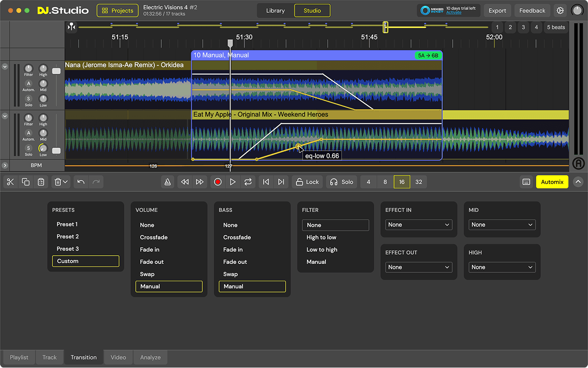Click the Nana track volume fader
The height and width of the screenshot is (368, 588).
56,71
